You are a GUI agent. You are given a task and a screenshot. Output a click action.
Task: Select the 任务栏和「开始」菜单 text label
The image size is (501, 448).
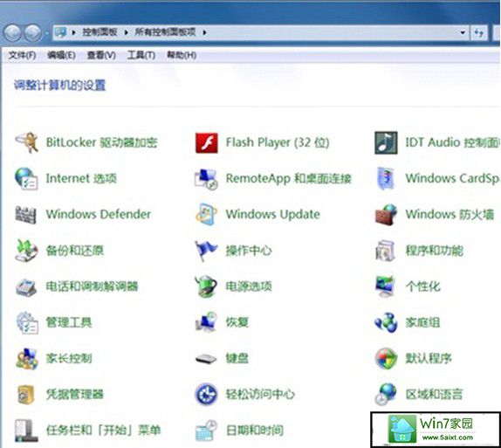103,431
